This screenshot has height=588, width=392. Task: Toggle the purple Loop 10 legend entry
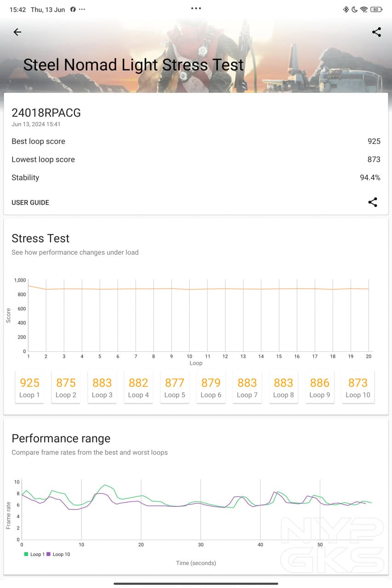(x=58, y=554)
